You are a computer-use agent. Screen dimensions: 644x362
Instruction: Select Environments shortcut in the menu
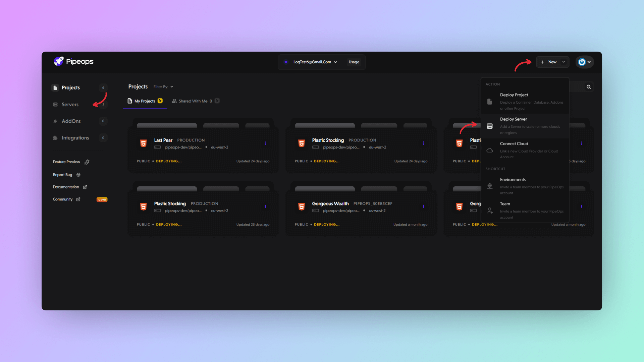(525, 186)
